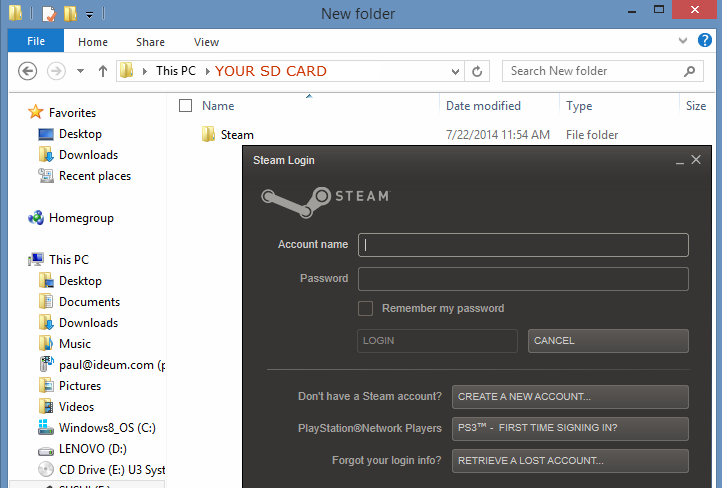Open Desktop under This PC
The width and height of the screenshot is (722, 488).
[70, 281]
